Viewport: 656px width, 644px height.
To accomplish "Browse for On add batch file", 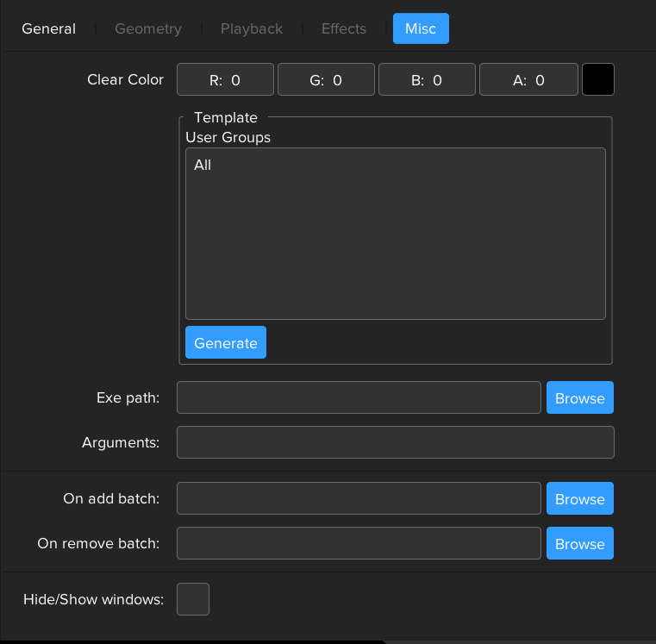I will tap(579, 499).
